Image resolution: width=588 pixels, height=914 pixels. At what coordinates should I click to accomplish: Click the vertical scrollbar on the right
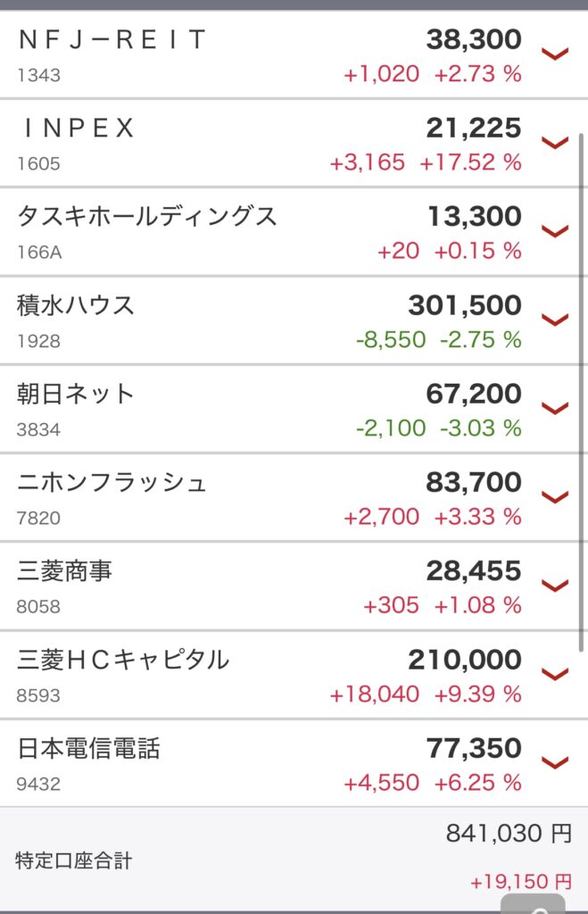[581, 393]
